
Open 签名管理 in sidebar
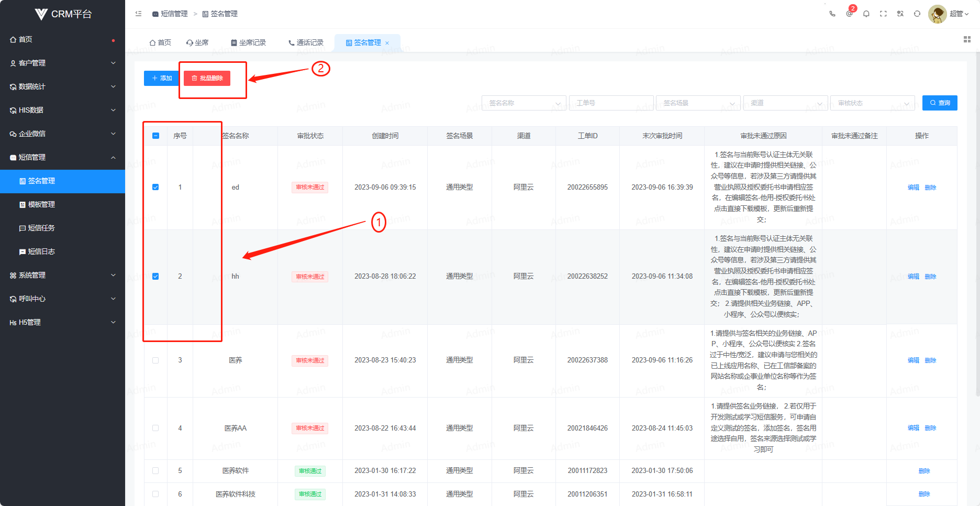[x=62, y=181]
